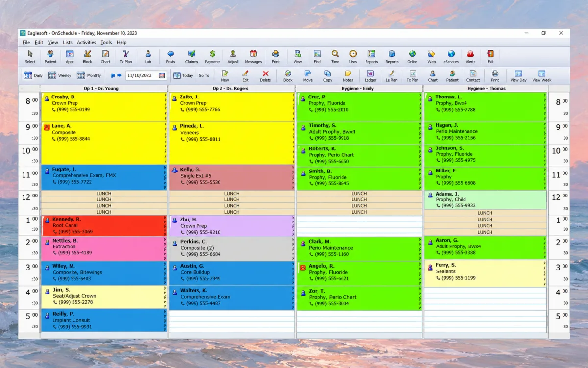Switch to the Weekly schedule view

pyautogui.click(x=59, y=75)
